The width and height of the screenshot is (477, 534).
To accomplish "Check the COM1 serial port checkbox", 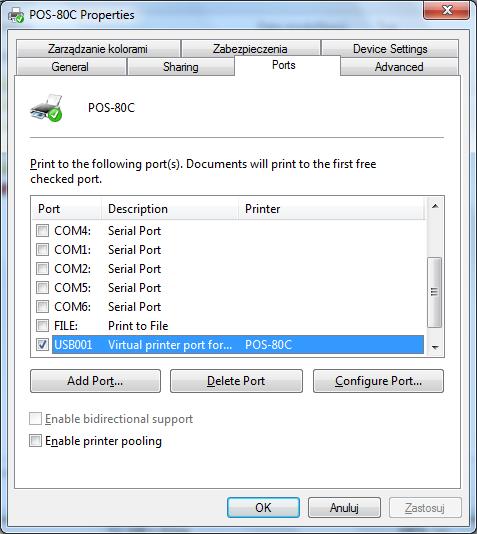I will click(43, 250).
